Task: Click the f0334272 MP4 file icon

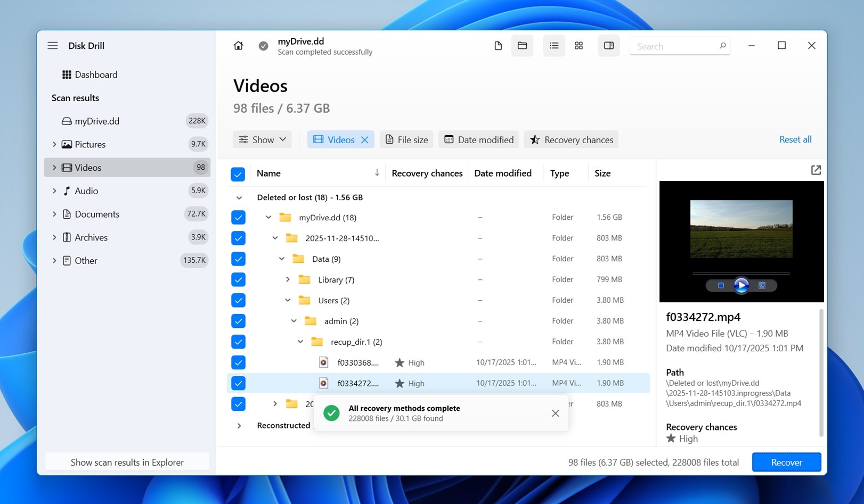Action: click(323, 383)
